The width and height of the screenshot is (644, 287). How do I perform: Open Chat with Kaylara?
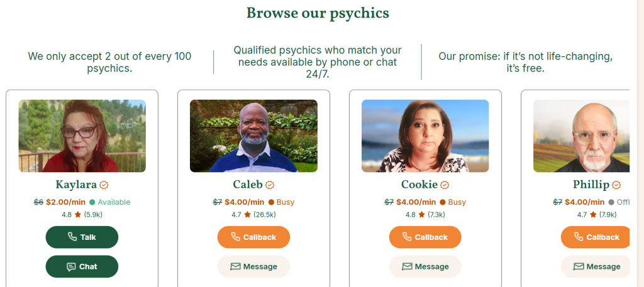tap(82, 267)
